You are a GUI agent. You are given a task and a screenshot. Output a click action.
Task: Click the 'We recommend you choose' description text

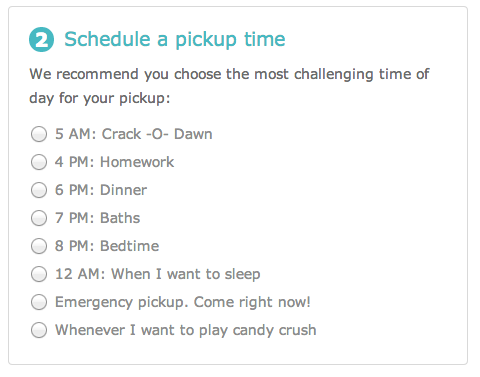pyautogui.click(x=127, y=74)
